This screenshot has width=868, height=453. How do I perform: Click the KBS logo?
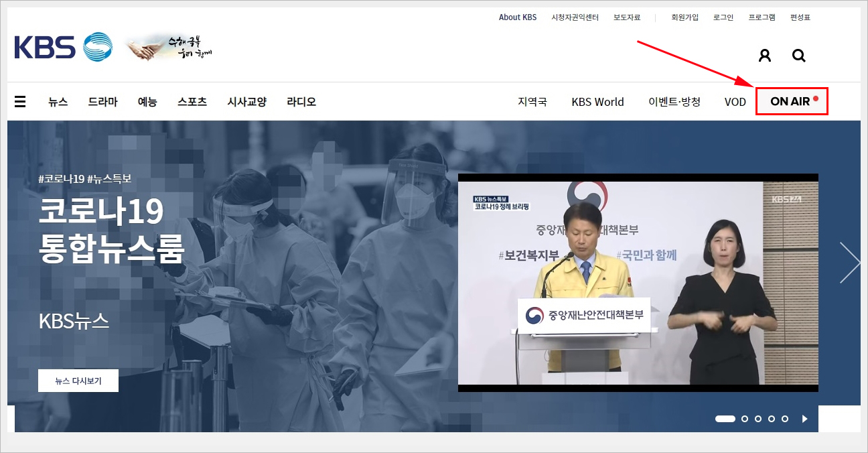64,47
